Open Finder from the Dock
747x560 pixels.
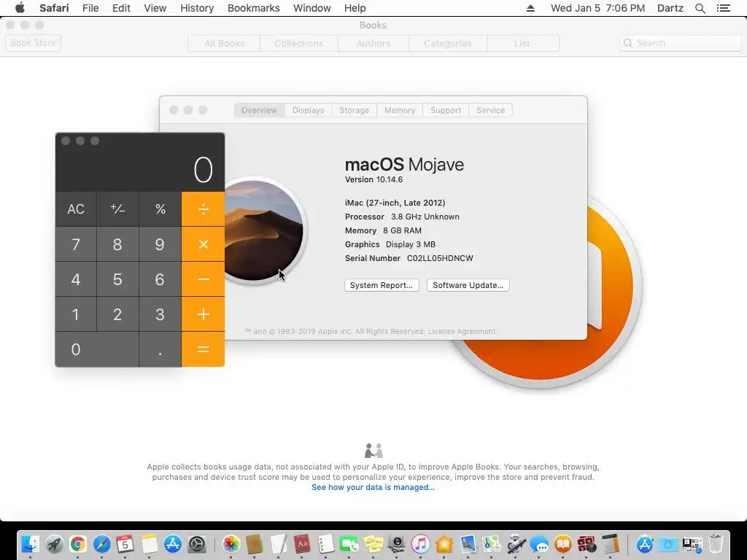[x=30, y=544]
